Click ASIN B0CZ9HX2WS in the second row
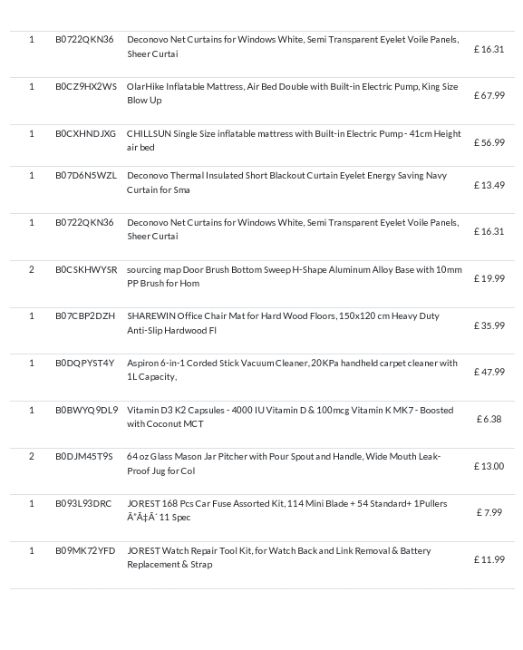Screen dimensions: 523x650 click(86, 87)
